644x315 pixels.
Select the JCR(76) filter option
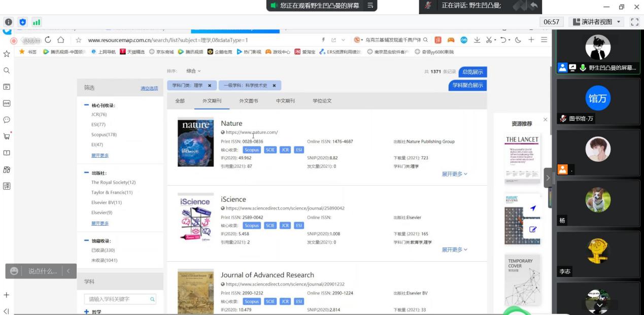tap(99, 115)
